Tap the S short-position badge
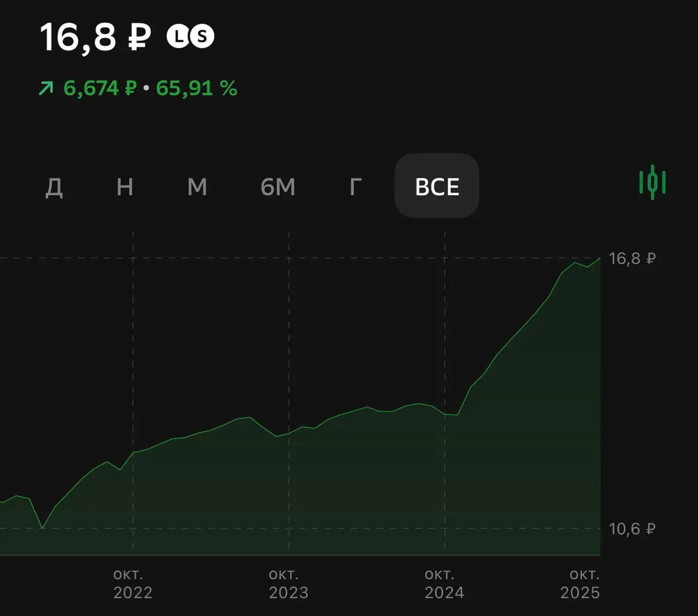Image resolution: width=698 pixels, height=616 pixels. pos(202,37)
